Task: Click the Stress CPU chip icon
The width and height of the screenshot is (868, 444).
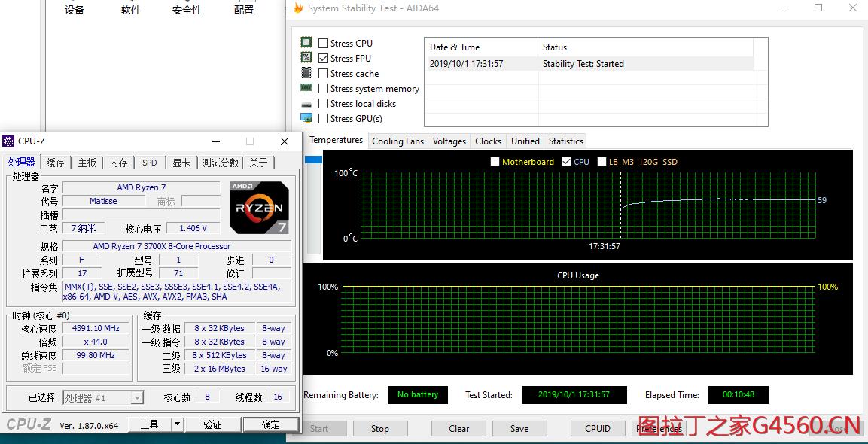Action: (x=306, y=42)
